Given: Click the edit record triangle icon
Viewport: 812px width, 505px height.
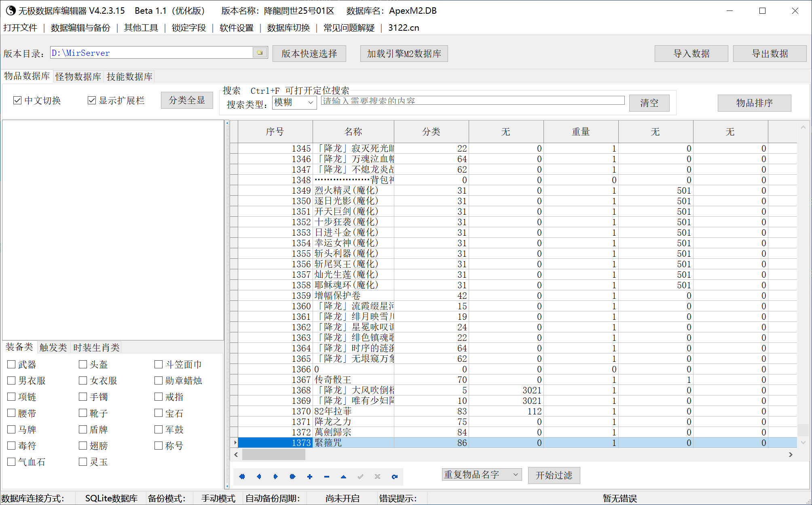Looking at the screenshot, I should click(343, 476).
